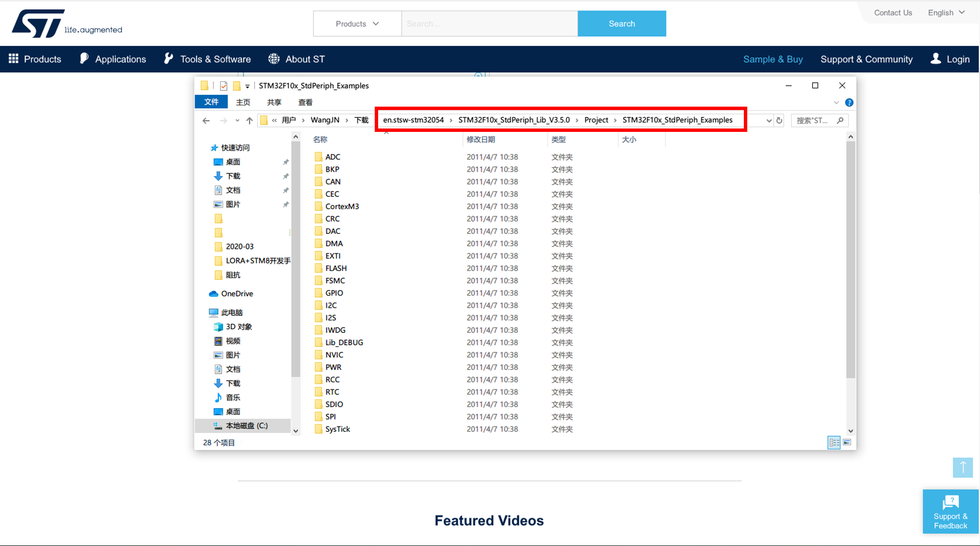Image resolution: width=980 pixels, height=546 pixels.
Task: Open the CortexM3 folder
Action: coord(342,206)
